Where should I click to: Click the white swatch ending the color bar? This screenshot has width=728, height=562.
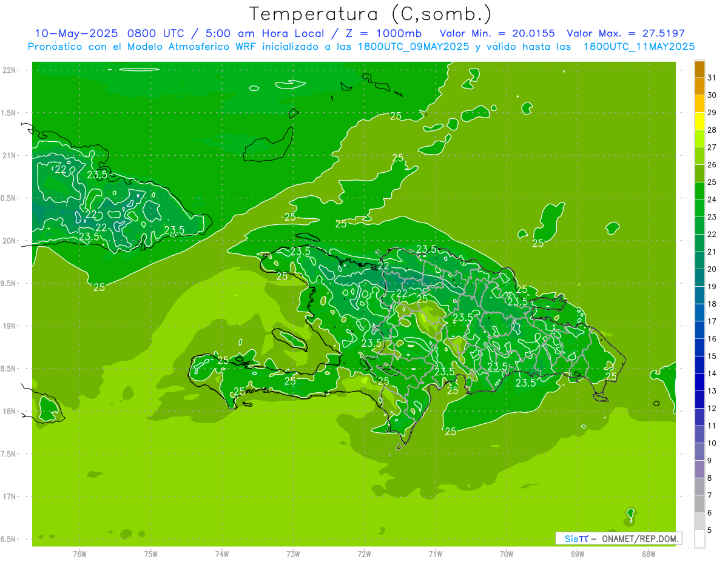(x=699, y=539)
